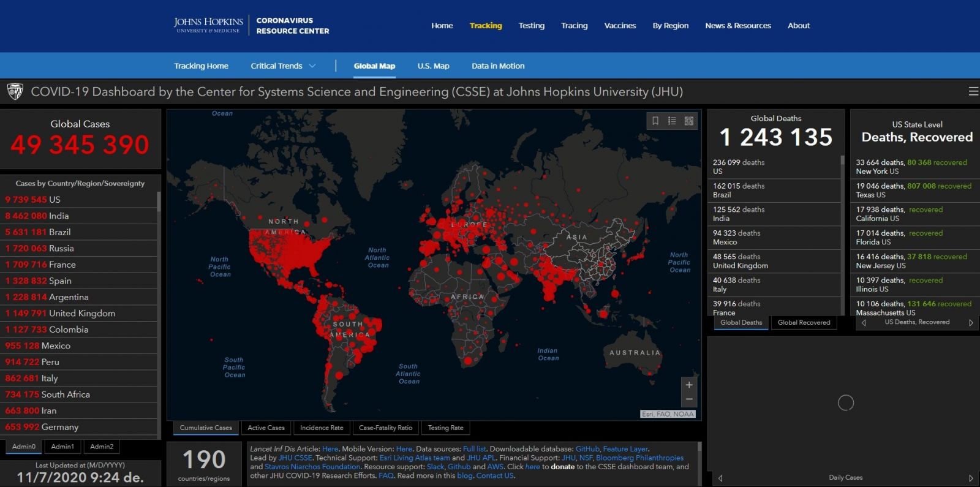Go to the next US State Level panel arrow
The height and width of the screenshot is (487, 980).
pos(971,322)
